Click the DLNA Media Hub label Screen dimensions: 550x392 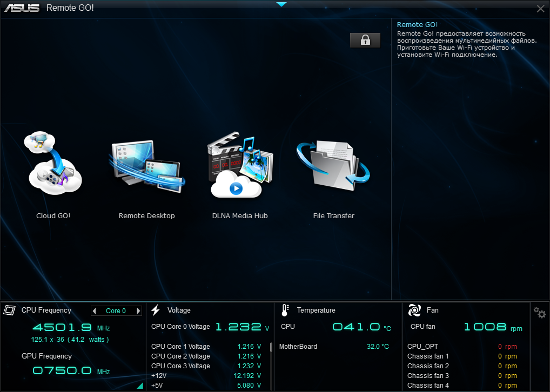click(240, 215)
